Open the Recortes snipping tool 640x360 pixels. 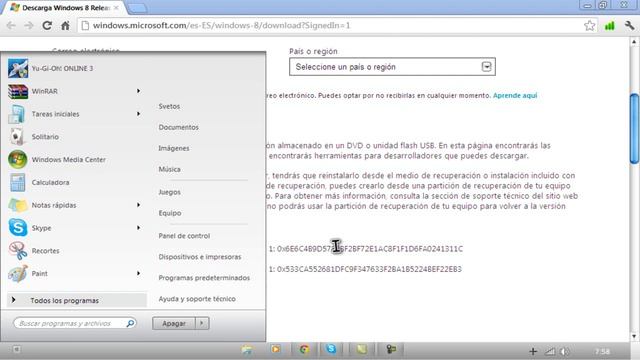coord(34,251)
